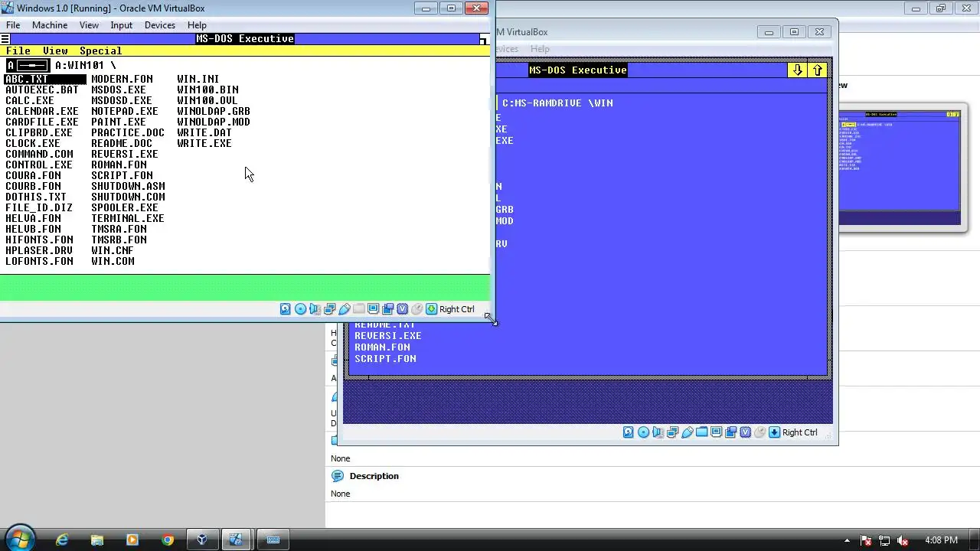Open VirtualBox Devices menu in front window
The width and height of the screenshot is (980, 551).
click(x=160, y=25)
